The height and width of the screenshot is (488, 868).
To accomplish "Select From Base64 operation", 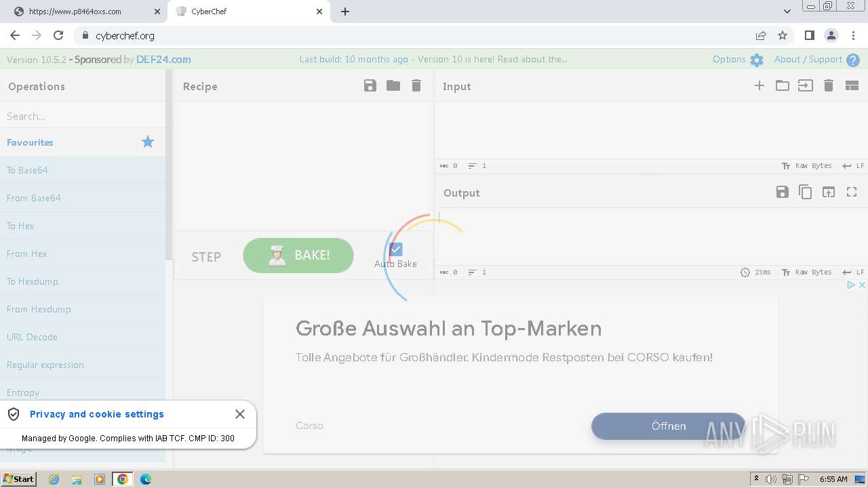I will pos(83,198).
